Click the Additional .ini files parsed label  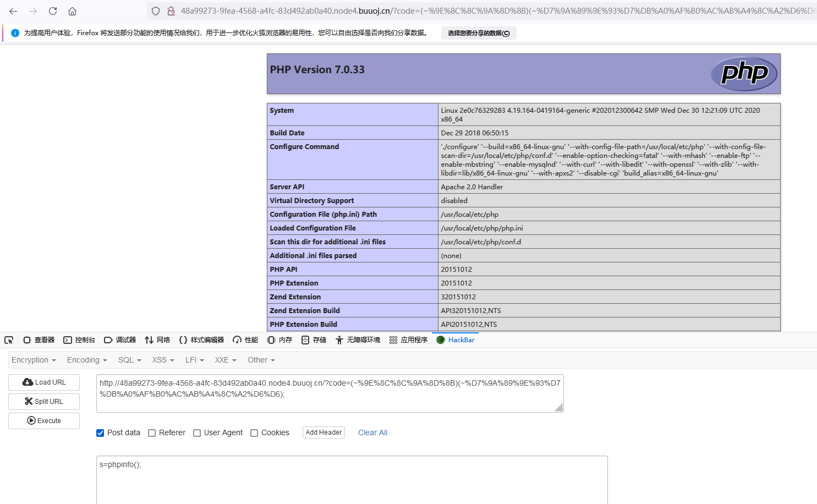(x=313, y=256)
